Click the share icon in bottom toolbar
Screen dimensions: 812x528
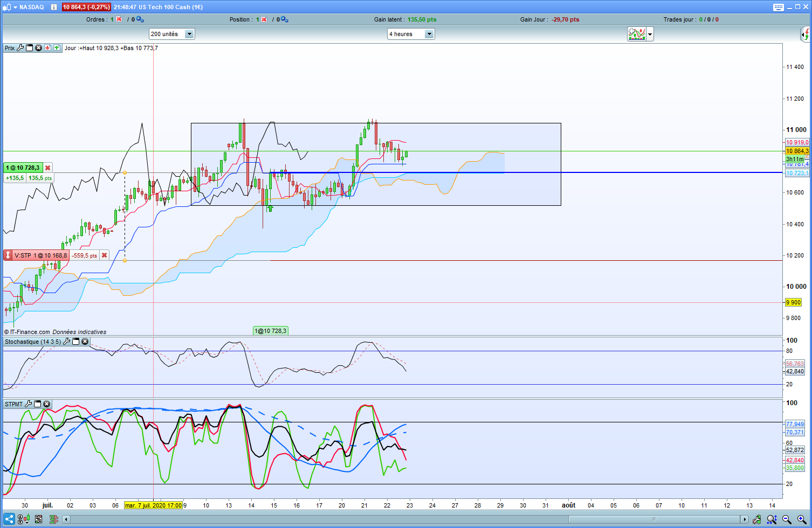(9, 519)
